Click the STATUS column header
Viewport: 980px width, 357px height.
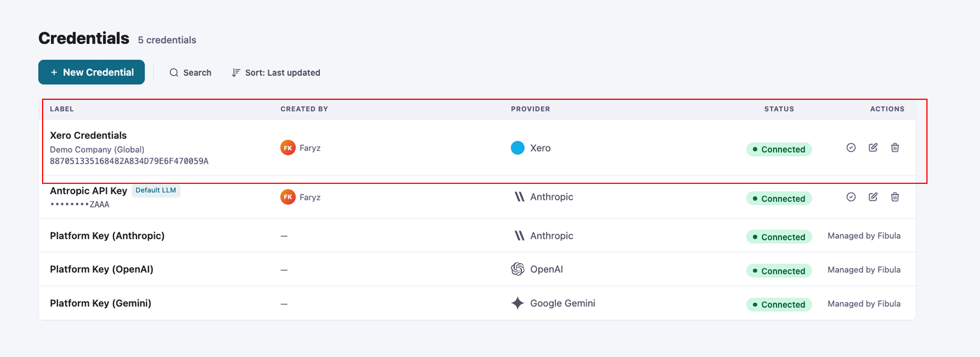779,109
